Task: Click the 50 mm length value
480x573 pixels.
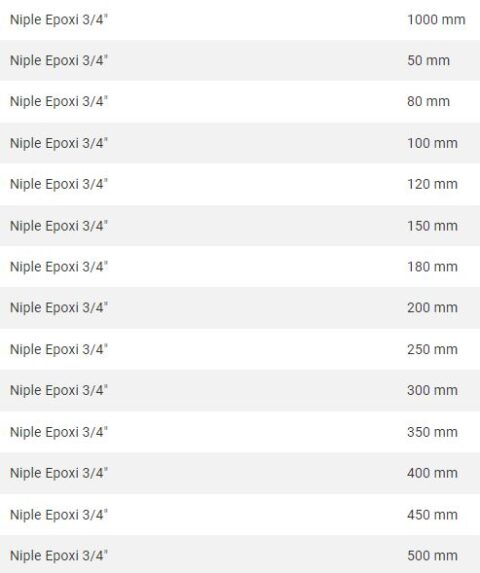Action: click(x=428, y=60)
